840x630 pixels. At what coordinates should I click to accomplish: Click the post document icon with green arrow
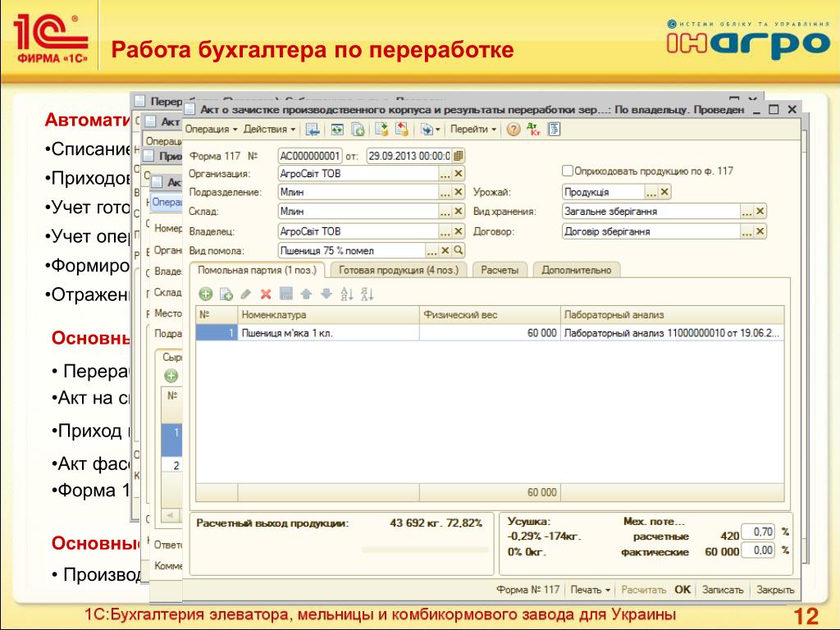click(x=381, y=129)
